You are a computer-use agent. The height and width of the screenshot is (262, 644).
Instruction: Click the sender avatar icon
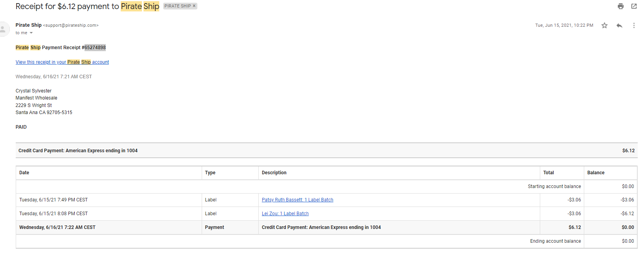(3, 29)
